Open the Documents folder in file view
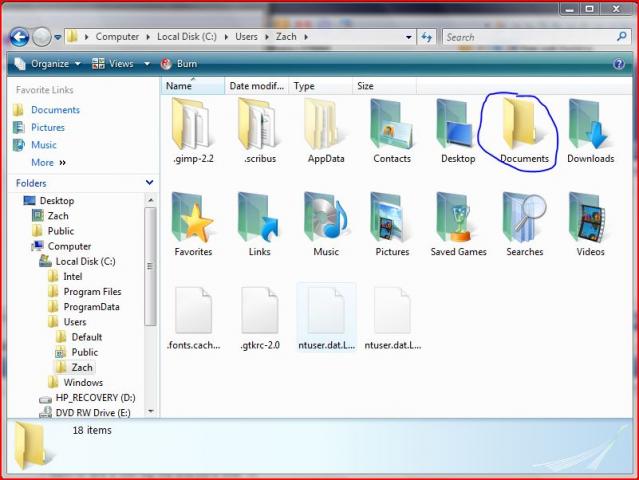639x480 pixels. (524, 130)
